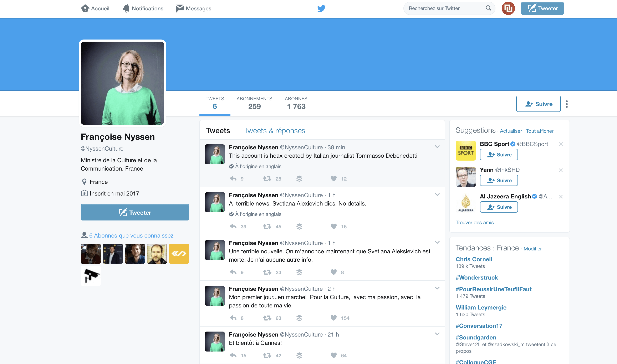
Task: Open the #PourReussirUneTeufIlFaut trend
Action: tap(494, 289)
